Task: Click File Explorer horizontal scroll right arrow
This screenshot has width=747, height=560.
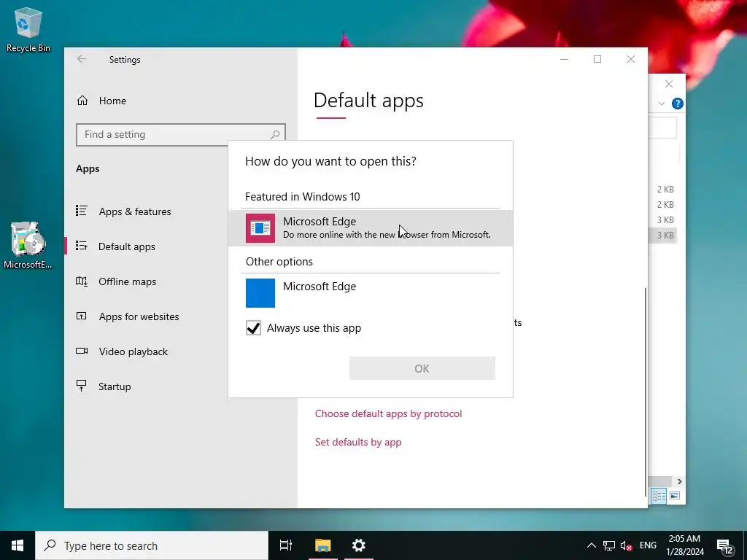Action: (679, 481)
